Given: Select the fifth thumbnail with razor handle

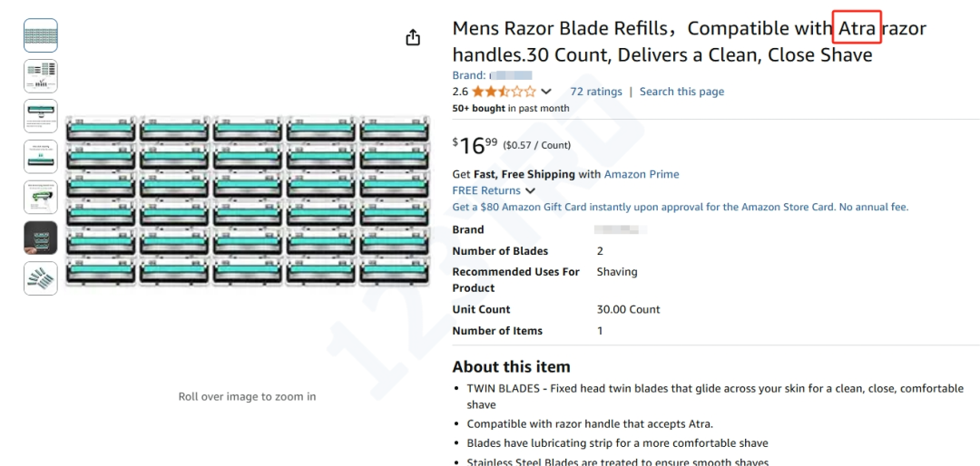Looking at the screenshot, I should [41, 197].
